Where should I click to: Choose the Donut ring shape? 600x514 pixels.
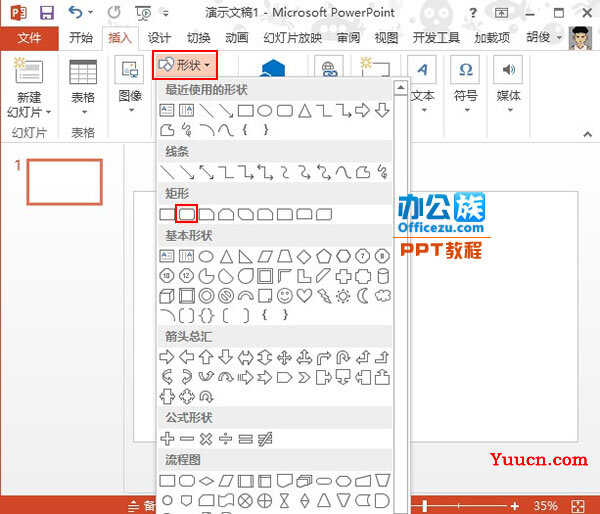pyautogui.click(x=206, y=296)
